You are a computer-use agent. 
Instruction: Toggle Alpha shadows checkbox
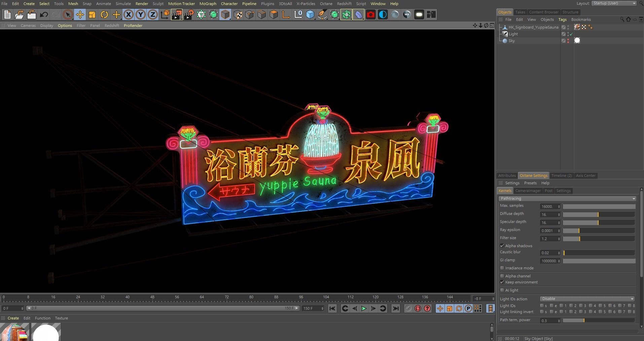pos(502,246)
